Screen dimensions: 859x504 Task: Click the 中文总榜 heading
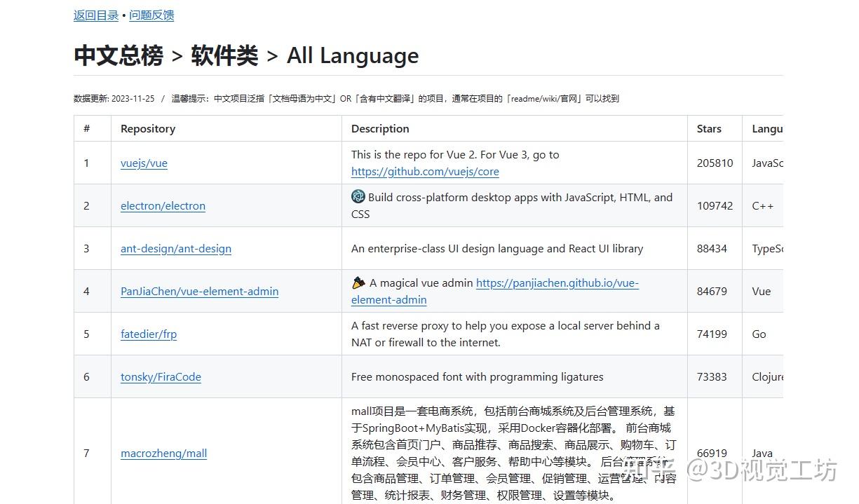pyautogui.click(x=118, y=55)
